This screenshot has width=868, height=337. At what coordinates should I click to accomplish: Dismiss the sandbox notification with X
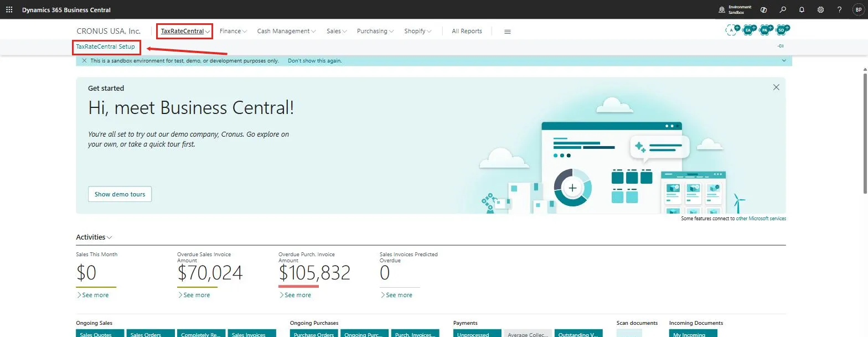click(x=84, y=61)
